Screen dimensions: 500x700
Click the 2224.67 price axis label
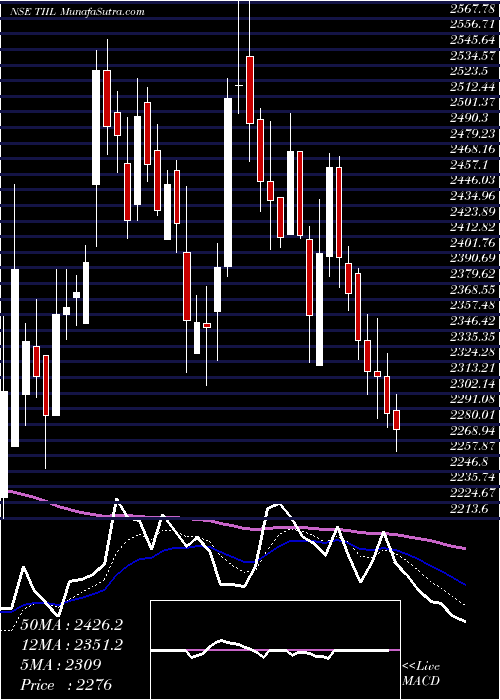click(474, 492)
